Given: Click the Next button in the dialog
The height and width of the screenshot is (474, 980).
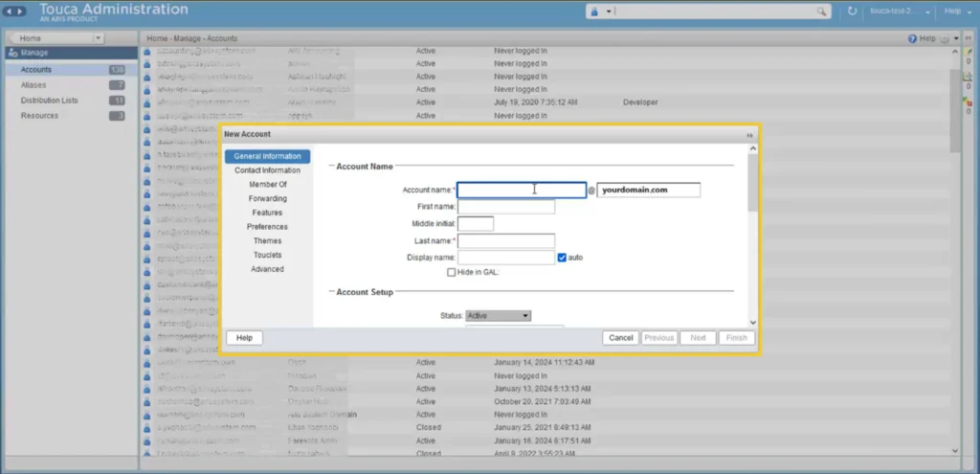Looking at the screenshot, I should (698, 338).
